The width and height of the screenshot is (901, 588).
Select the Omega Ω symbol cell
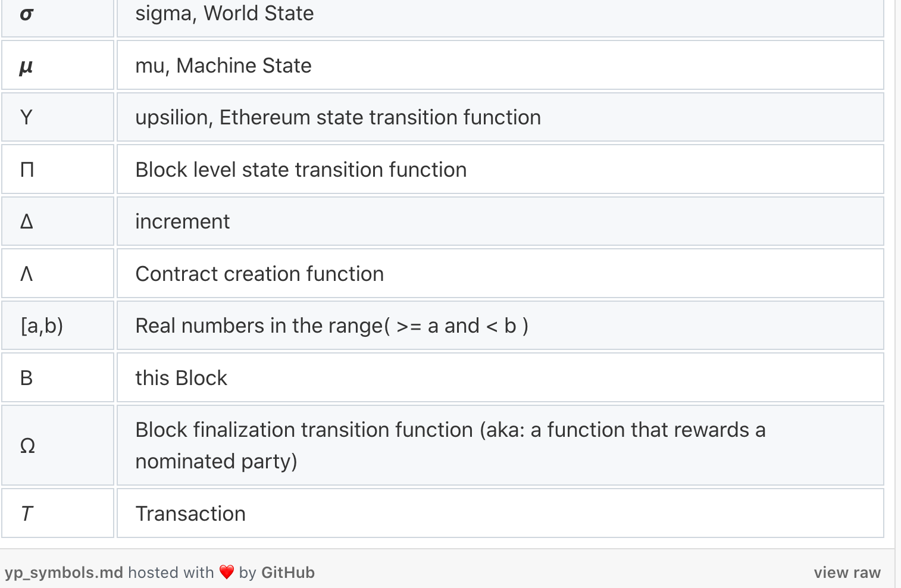58,446
